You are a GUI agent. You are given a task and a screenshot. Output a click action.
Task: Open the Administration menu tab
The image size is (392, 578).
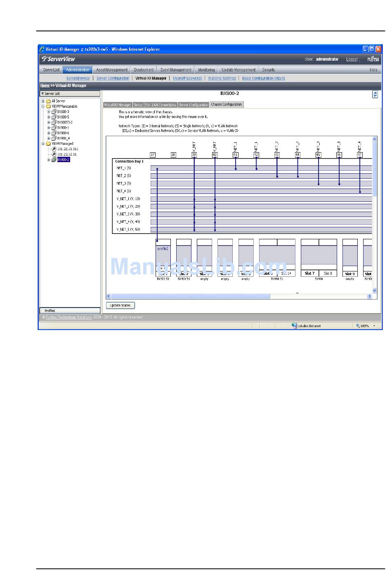pos(78,70)
